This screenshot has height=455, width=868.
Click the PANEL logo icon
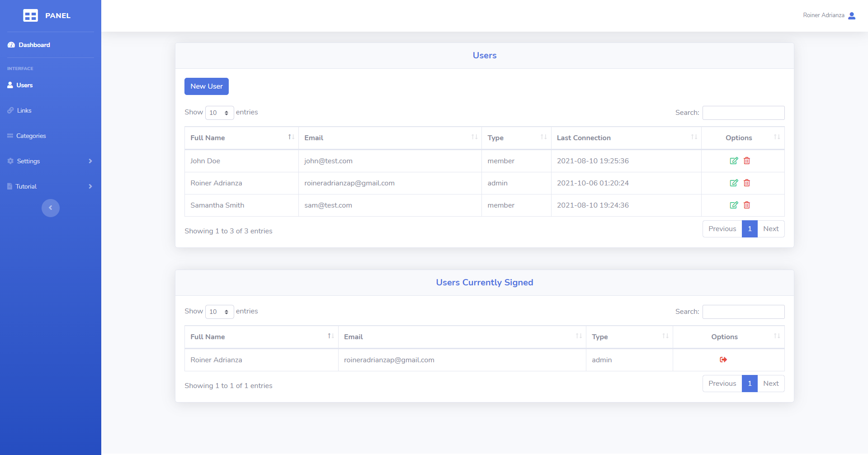[x=30, y=16]
